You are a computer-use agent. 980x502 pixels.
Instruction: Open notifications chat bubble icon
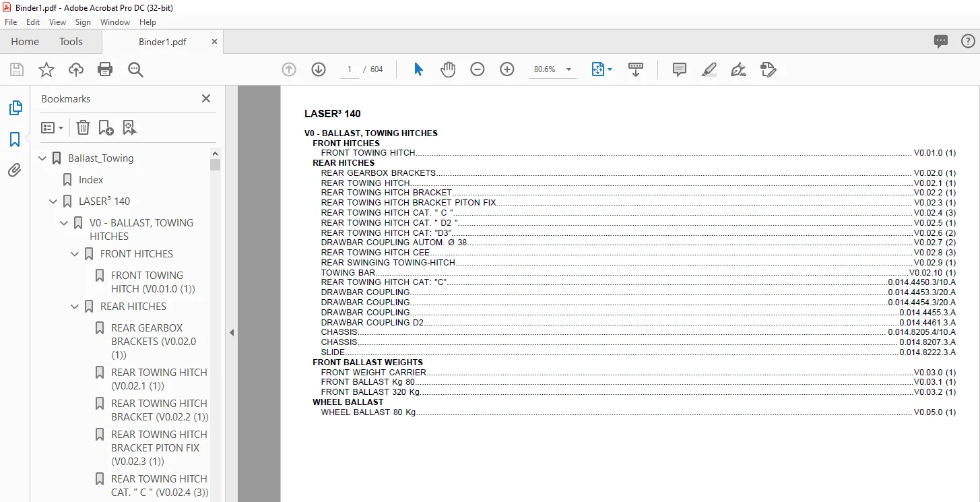point(941,42)
